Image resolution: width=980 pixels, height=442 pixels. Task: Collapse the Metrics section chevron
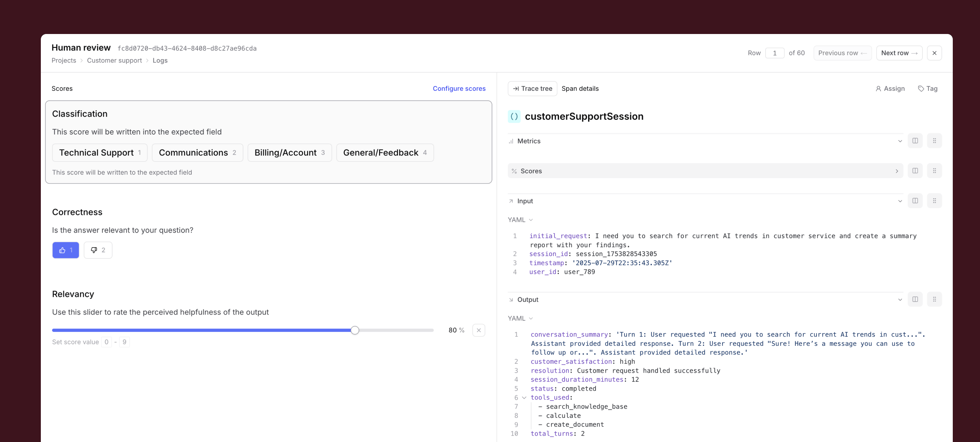(900, 141)
